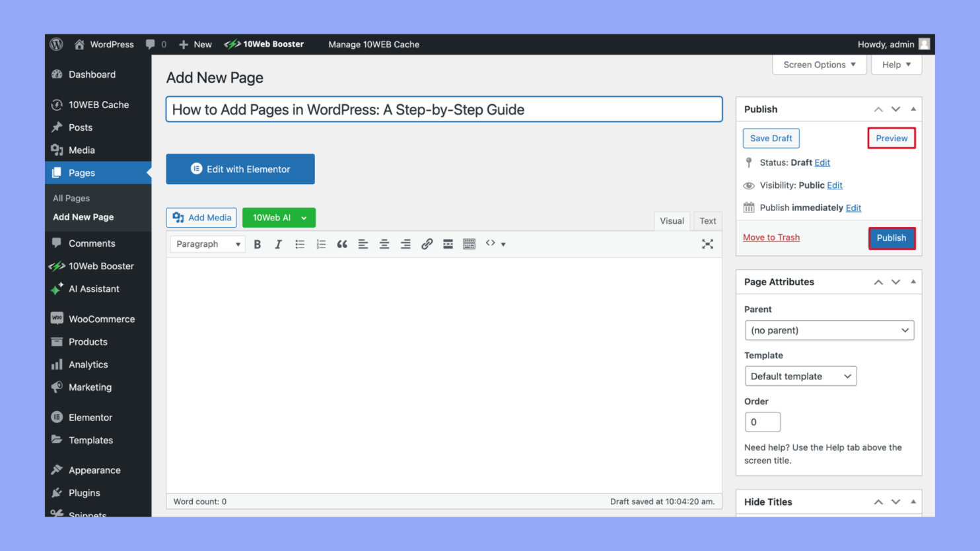The width and height of the screenshot is (980, 551).
Task: Move this draft to Trash
Action: pyautogui.click(x=771, y=237)
